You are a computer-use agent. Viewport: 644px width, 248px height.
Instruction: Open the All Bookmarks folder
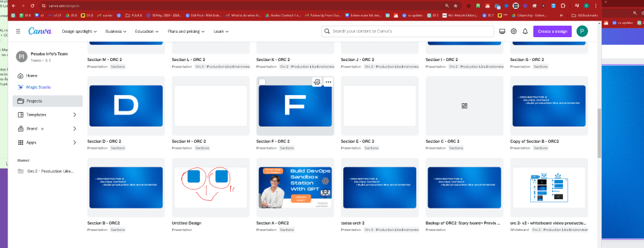pos(584,15)
